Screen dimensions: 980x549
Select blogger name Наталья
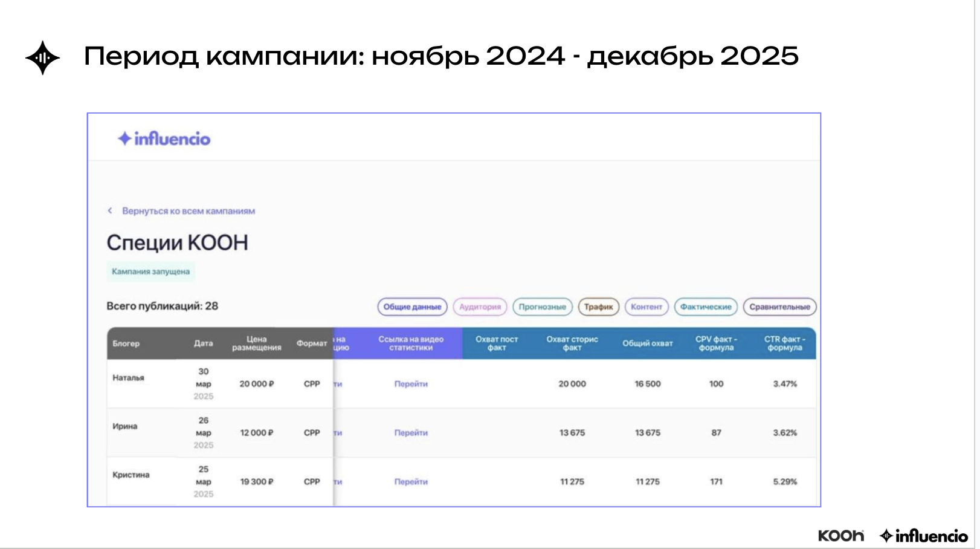coord(128,378)
